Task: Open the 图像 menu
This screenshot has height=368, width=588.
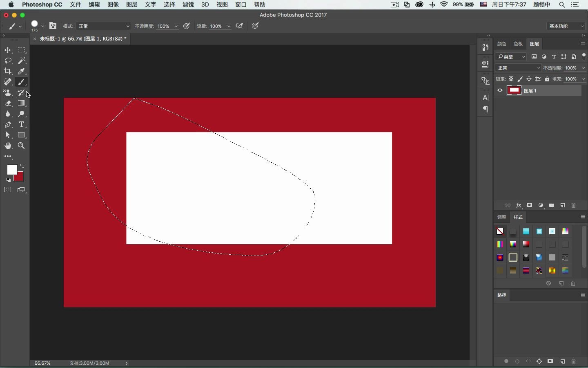Action: (x=113, y=4)
